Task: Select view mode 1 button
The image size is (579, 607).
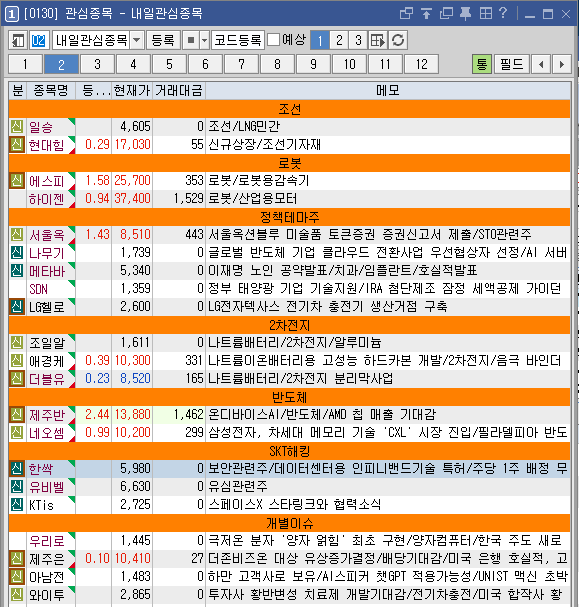Action: (x=320, y=40)
